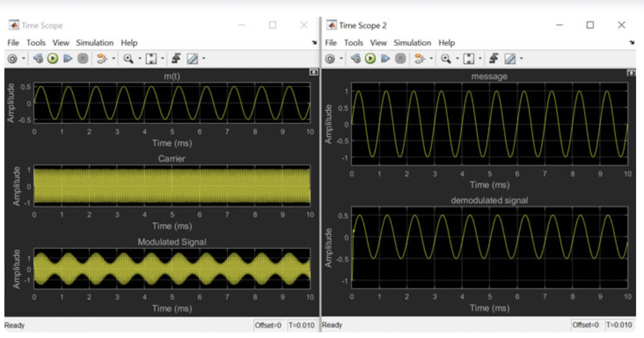The image size is (644, 338).
Task: Open Configuration Properties in Time Scope
Action: pos(11,59)
